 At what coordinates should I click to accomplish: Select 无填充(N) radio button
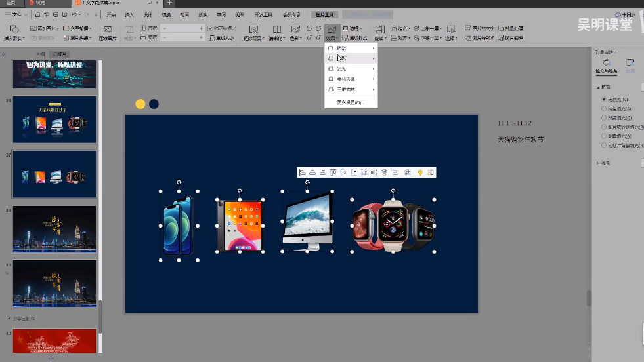click(604, 100)
